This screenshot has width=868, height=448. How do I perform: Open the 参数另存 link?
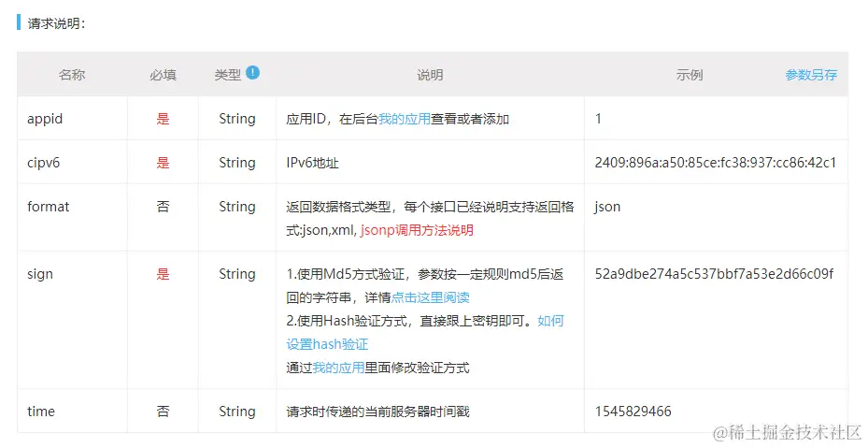(811, 75)
